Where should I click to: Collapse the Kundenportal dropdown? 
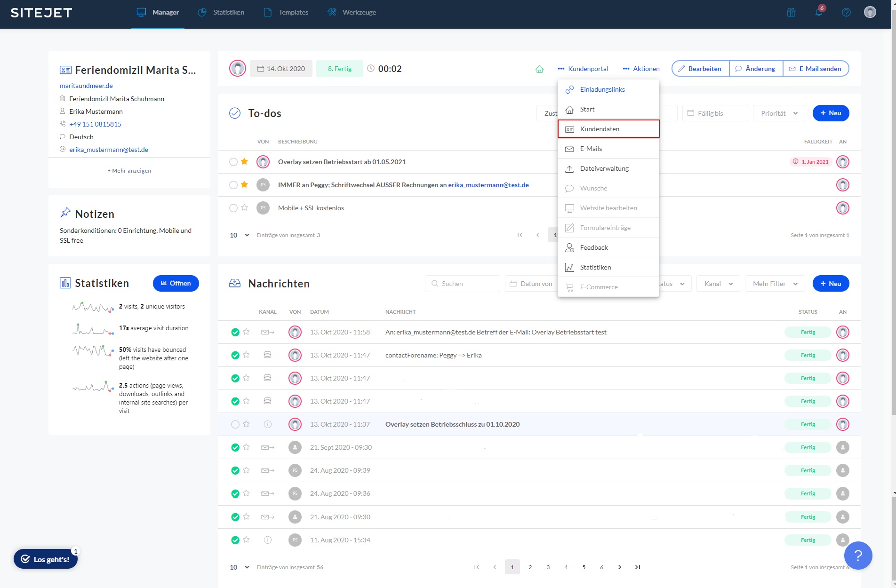[x=583, y=69]
